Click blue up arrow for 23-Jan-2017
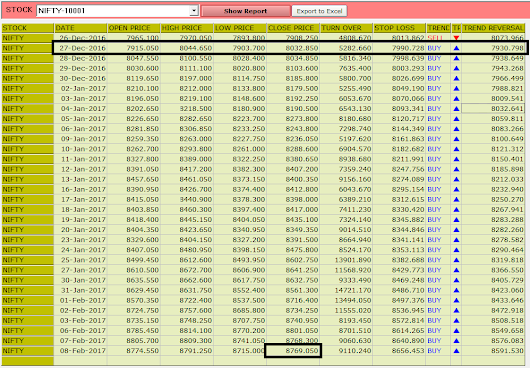 coord(456,240)
